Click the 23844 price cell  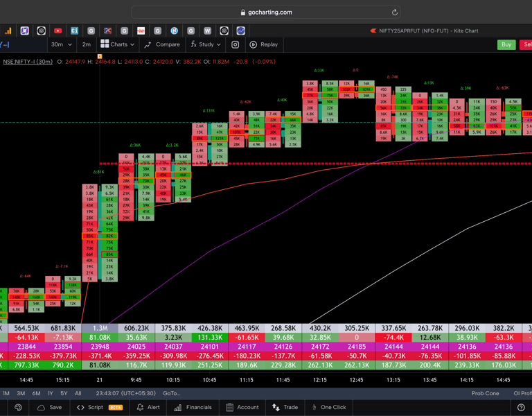coord(26,347)
